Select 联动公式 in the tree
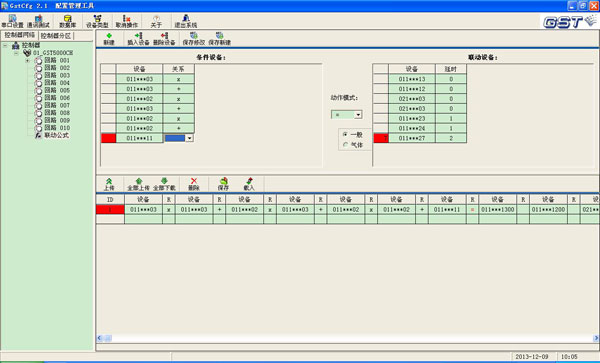Viewport: 600px width, 363px height. [x=57, y=135]
